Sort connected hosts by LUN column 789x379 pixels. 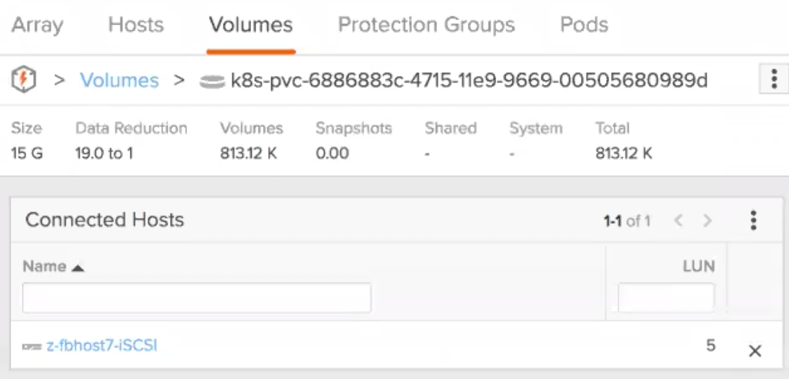698,266
